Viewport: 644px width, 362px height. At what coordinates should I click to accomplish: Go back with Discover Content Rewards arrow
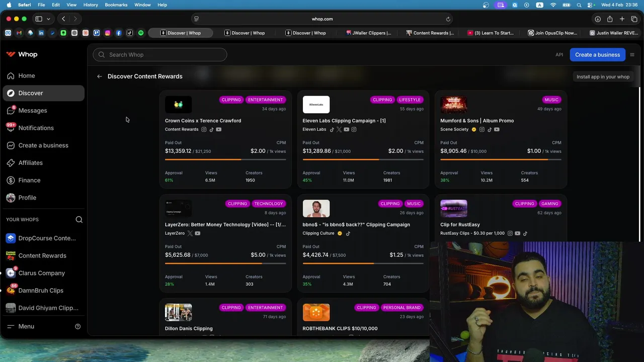coord(100,76)
